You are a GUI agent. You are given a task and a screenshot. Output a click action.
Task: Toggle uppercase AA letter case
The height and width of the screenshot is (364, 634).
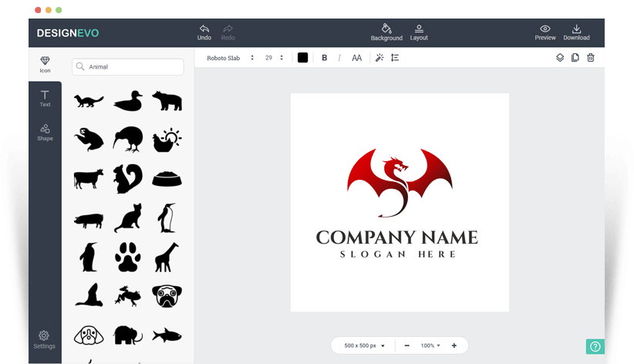[356, 58]
